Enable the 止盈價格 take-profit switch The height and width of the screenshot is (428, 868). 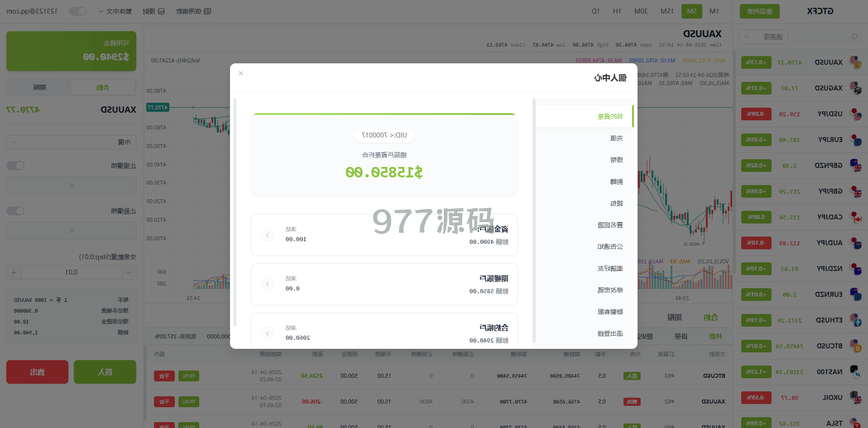pos(15,211)
